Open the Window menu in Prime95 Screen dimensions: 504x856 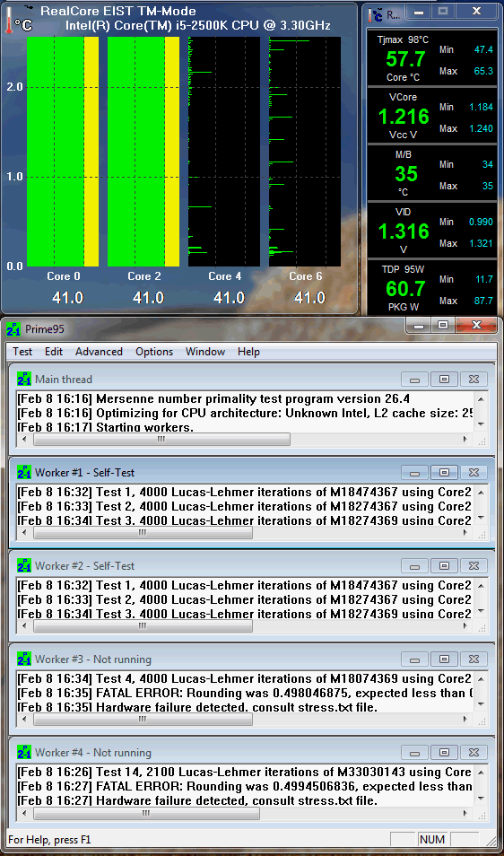point(205,352)
